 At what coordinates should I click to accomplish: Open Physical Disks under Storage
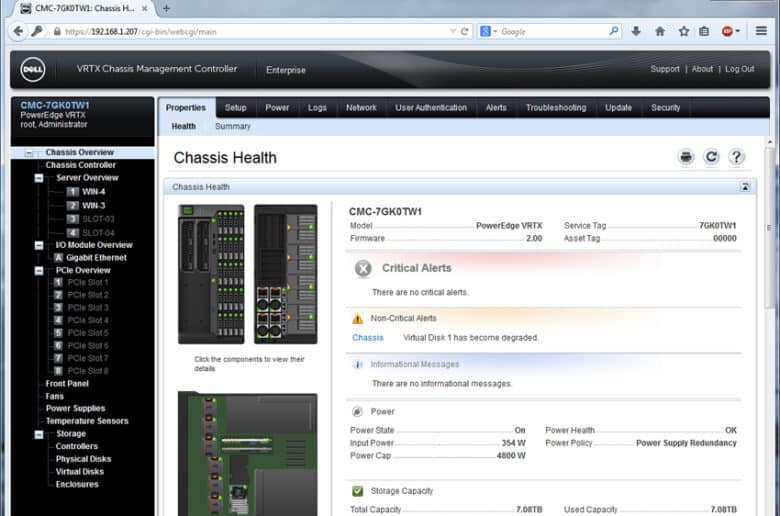(83, 459)
